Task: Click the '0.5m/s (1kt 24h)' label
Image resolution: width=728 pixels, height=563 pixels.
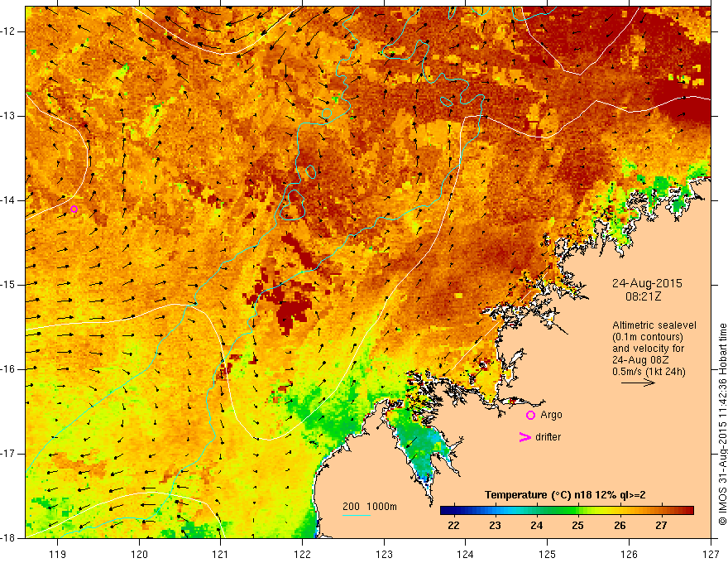Action: [649, 372]
